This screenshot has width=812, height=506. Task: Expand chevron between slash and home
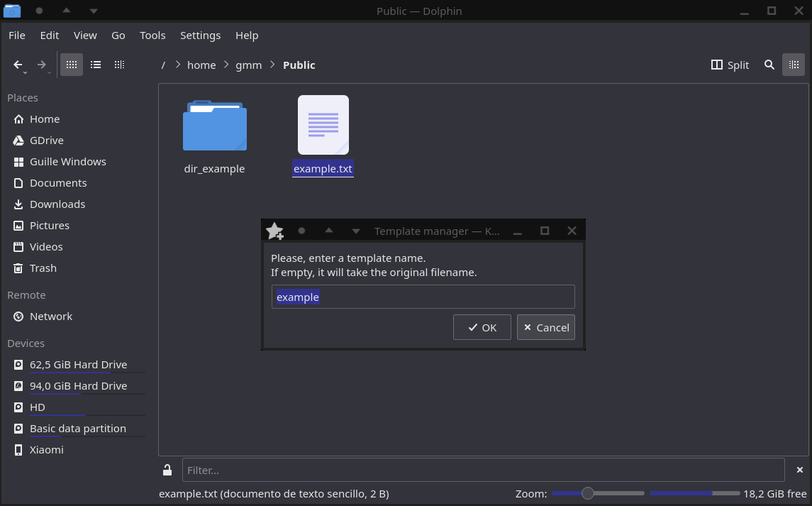pyautogui.click(x=177, y=65)
